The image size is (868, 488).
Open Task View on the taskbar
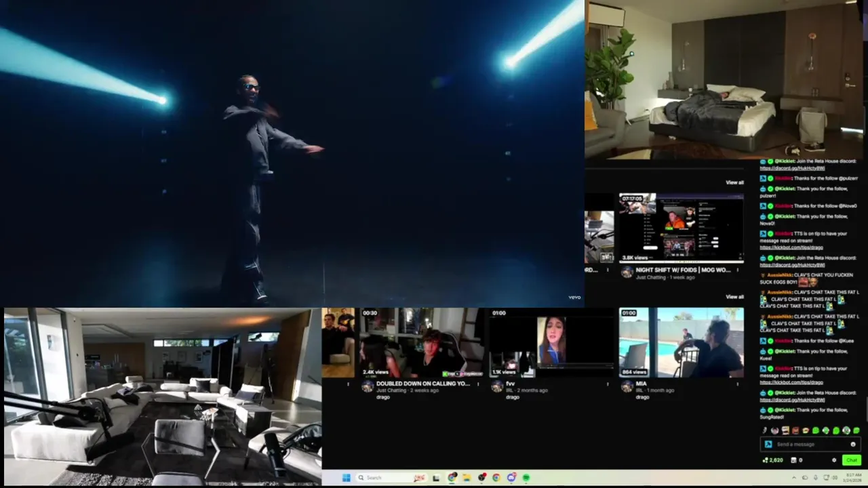coord(435,478)
